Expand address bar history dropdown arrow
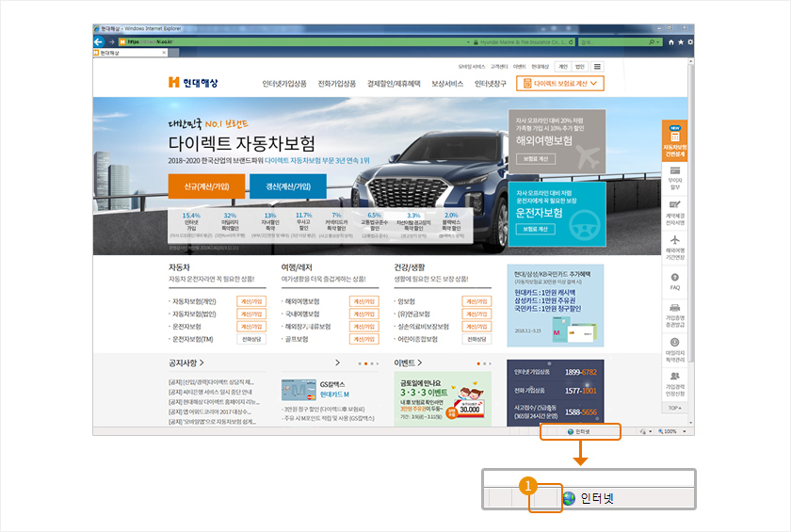The height and width of the screenshot is (532, 791). pyautogui.click(x=468, y=42)
